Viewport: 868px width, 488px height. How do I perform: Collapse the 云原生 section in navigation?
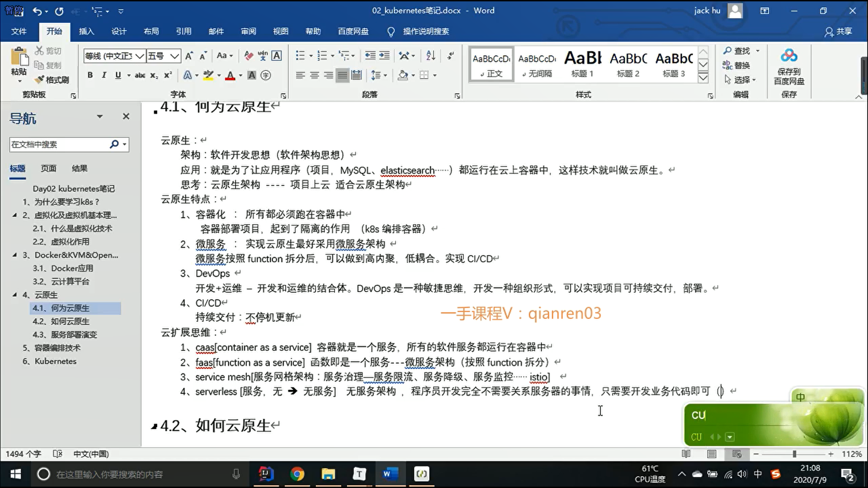coord(14,295)
